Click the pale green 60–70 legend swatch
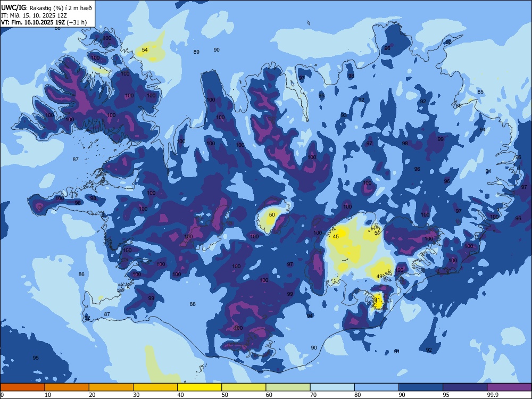The image size is (532, 399). [288, 387]
